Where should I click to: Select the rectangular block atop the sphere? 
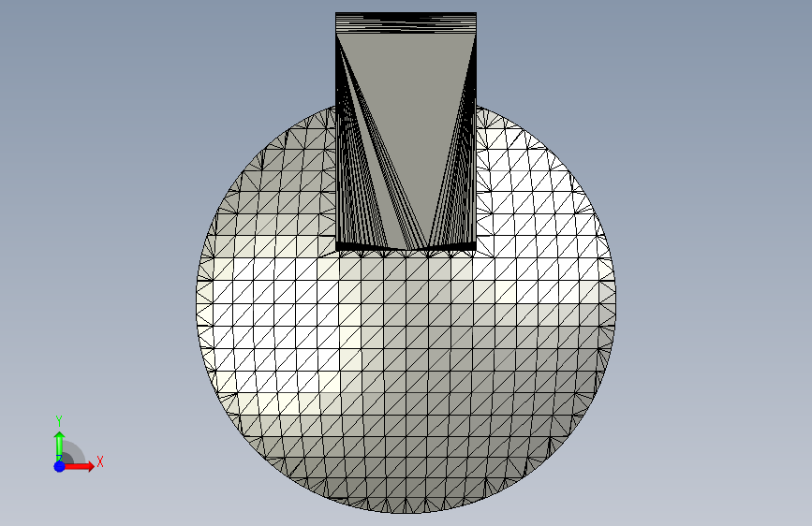(406, 132)
